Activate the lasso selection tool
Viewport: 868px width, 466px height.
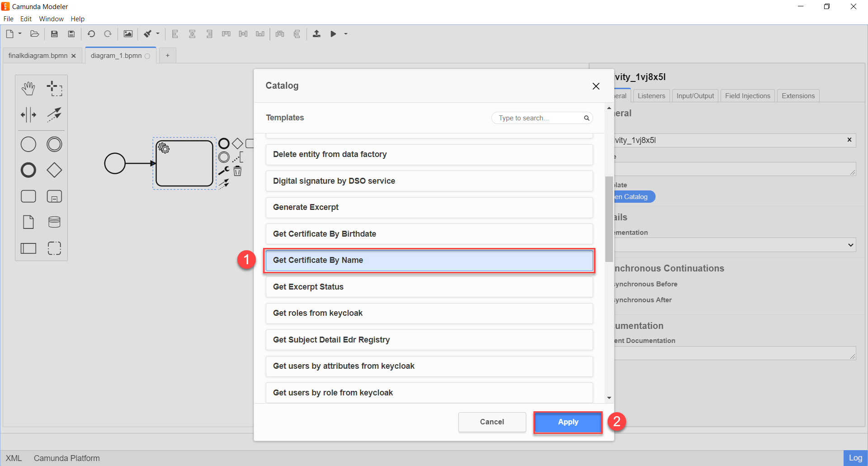pos(54,89)
